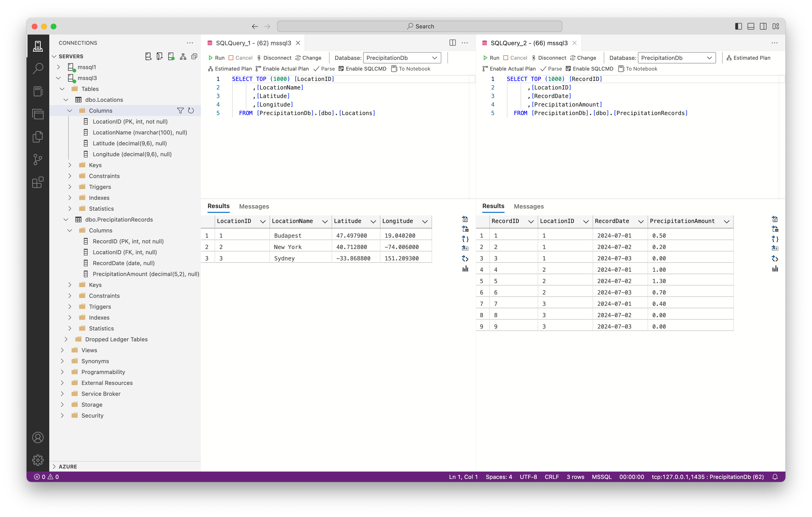Open the Accounts icon in the activity bar
This screenshot has width=812, height=517.
38,437
